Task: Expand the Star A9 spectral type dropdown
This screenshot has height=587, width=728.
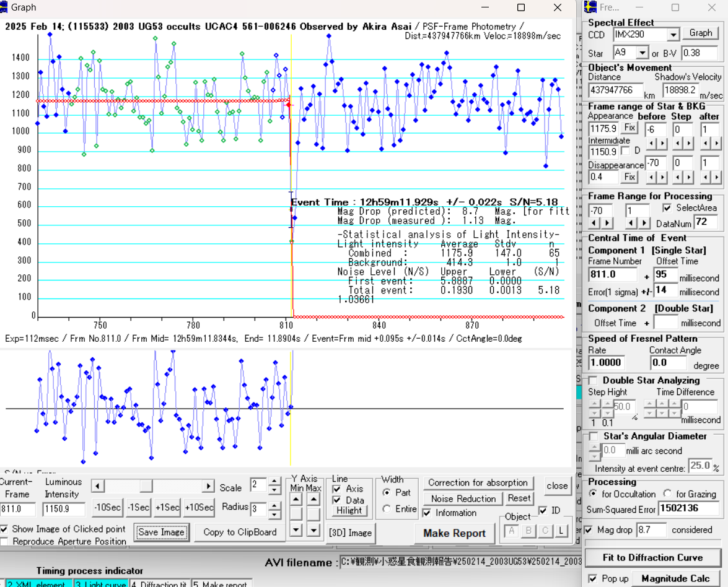Action: tap(642, 53)
